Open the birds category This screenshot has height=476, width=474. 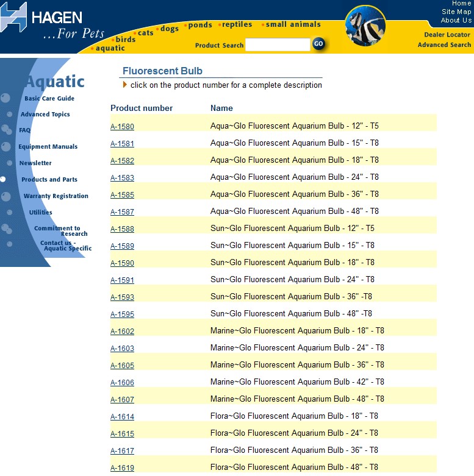126,39
